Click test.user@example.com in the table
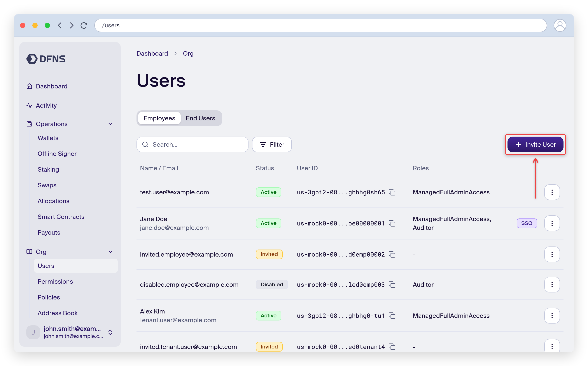 tap(174, 192)
